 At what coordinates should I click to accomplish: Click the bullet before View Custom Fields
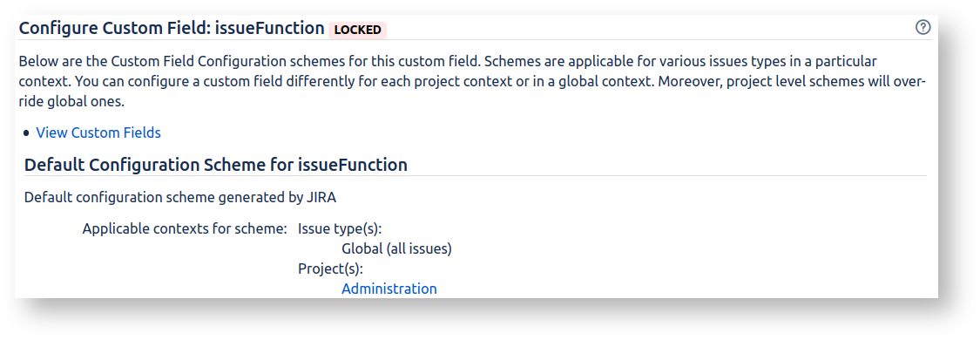(x=25, y=133)
